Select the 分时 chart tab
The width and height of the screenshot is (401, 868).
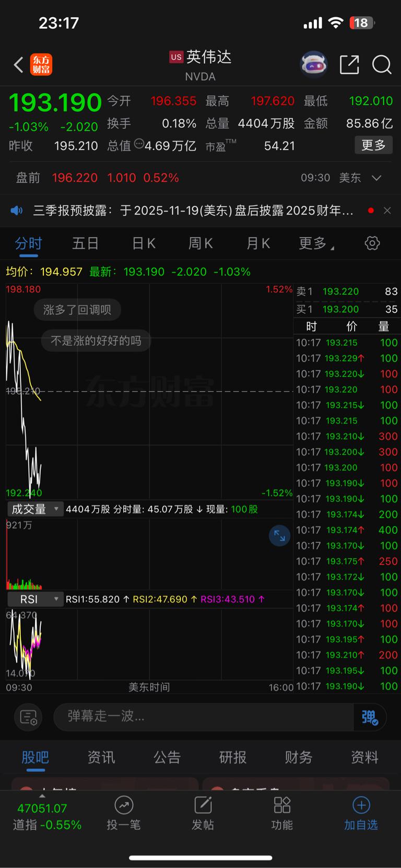tap(28, 243)
